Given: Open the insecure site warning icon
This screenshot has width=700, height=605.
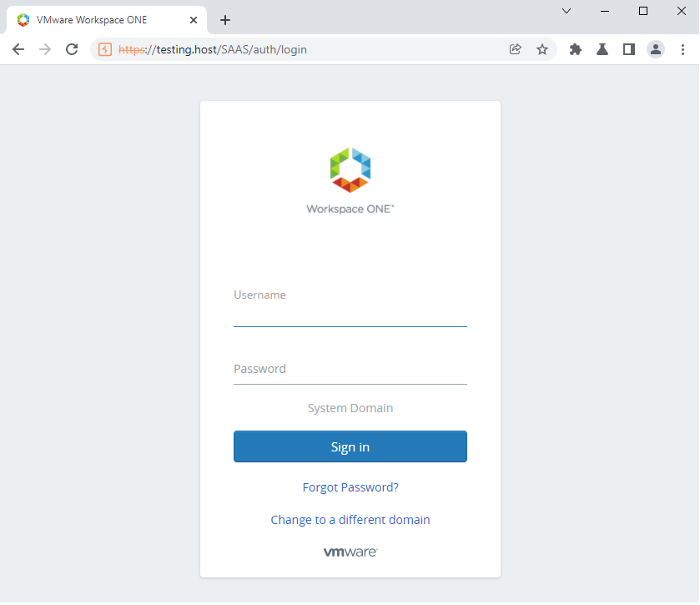Looking at the screenshot, I should tap(105, 49).
